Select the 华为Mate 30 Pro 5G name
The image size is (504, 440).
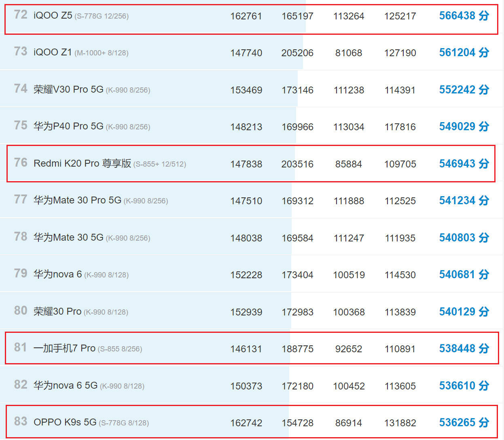pos(77,201)
